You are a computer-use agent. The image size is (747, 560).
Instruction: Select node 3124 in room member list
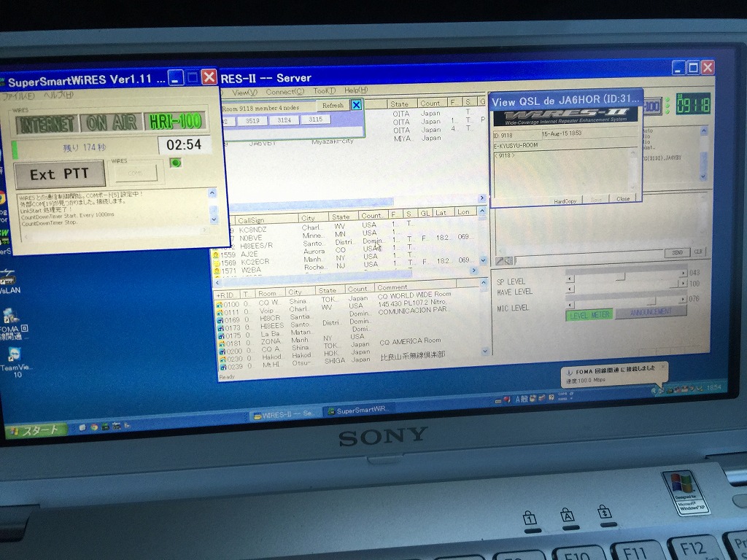click(285, 120)
